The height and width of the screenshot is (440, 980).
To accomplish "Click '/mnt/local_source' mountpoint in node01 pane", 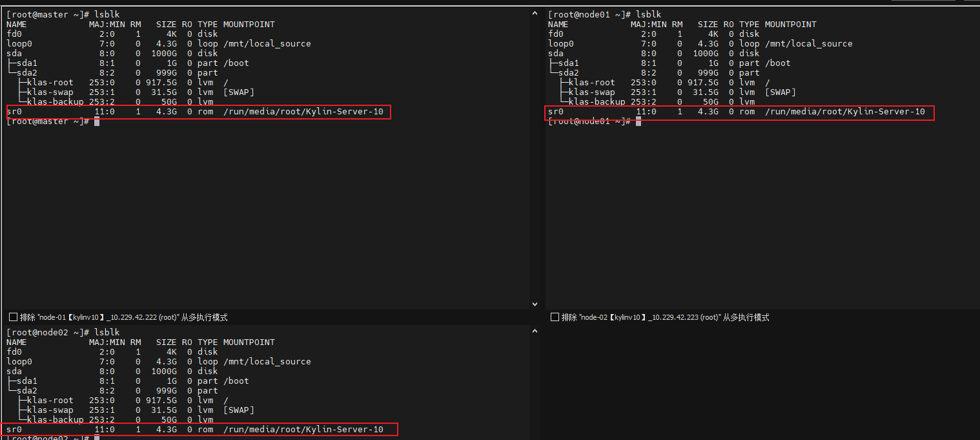I will [809, 43].
